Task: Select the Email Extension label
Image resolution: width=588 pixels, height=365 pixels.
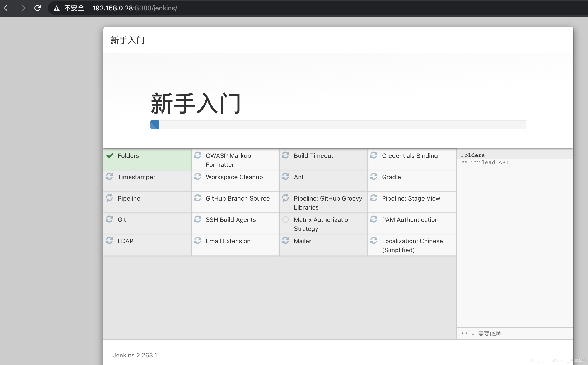Action: (x=228, y=241)
